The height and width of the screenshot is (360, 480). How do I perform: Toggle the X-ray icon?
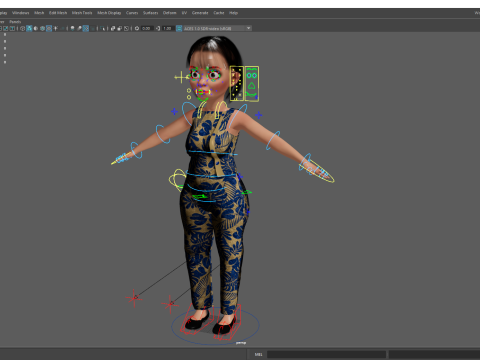[x=113, y=28]
